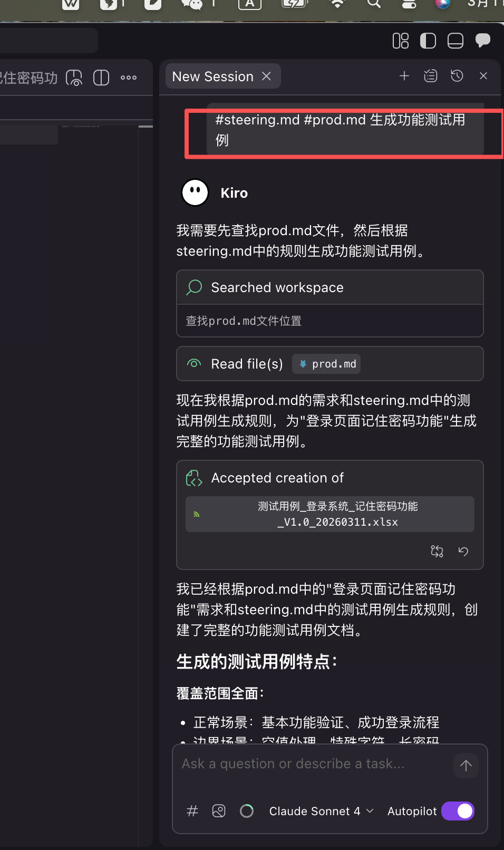Attach an image using the image icon

pyautogui.click(x=219, y=811)
